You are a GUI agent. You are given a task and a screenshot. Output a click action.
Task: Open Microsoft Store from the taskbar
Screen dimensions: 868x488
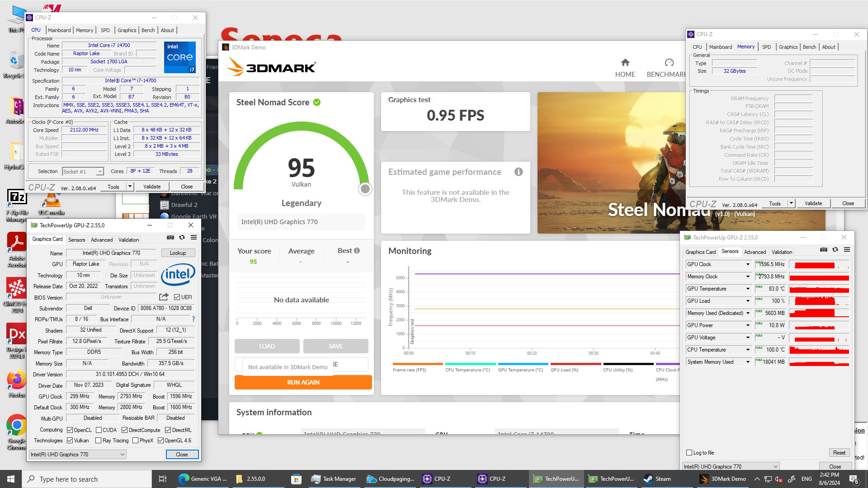pos(296,479)
